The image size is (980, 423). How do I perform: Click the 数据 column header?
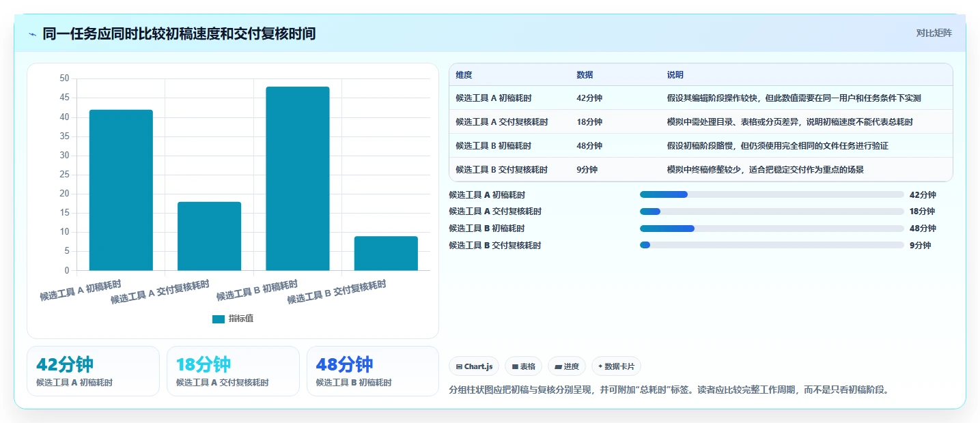coord(585,75)
